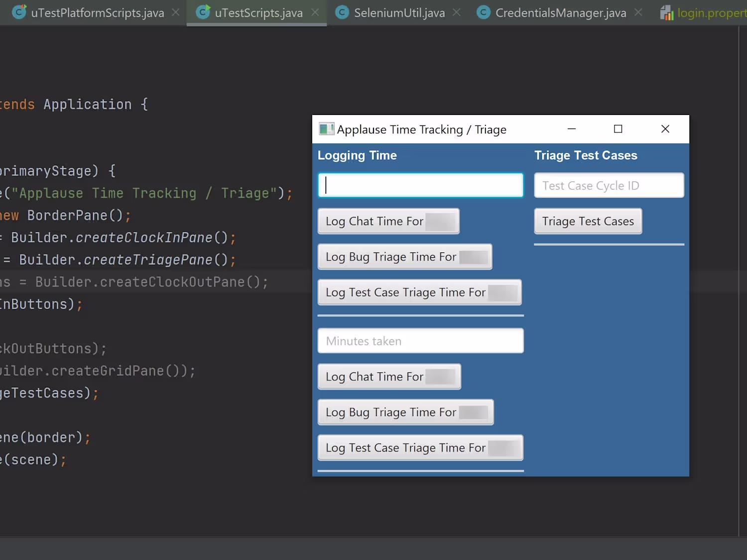Click Log Chat Time For below Minutes taken
747x560 pixels.
[389, 377]
